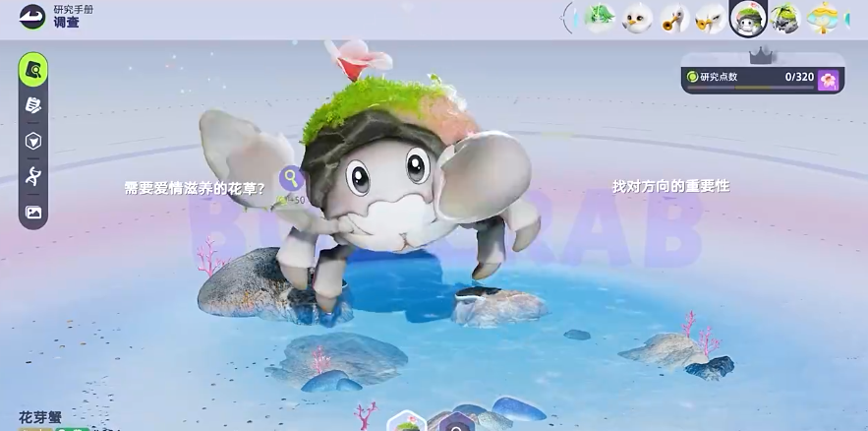
Task: Open the investigation magnifier tab in sidebar
Action: point(33,70)
